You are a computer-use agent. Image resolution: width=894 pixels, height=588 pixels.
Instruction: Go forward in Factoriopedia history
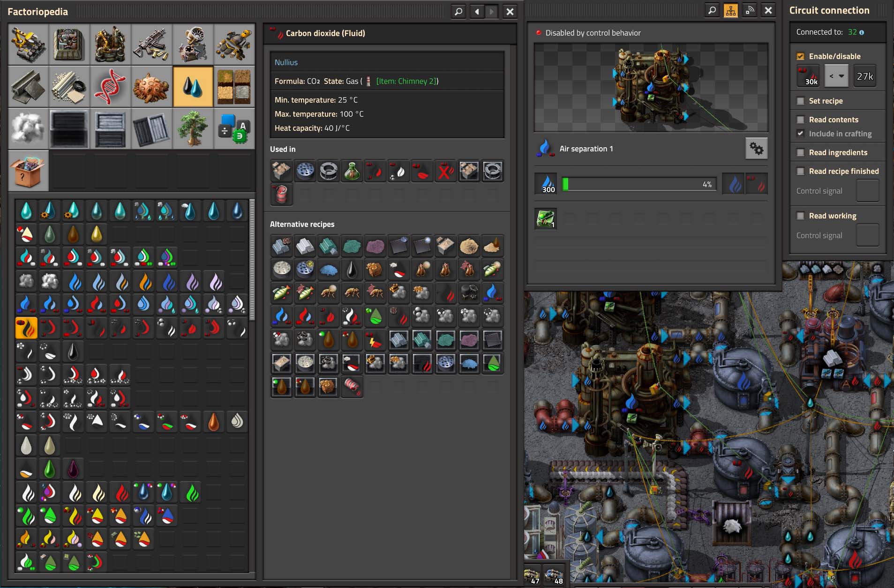pos(491,11)
